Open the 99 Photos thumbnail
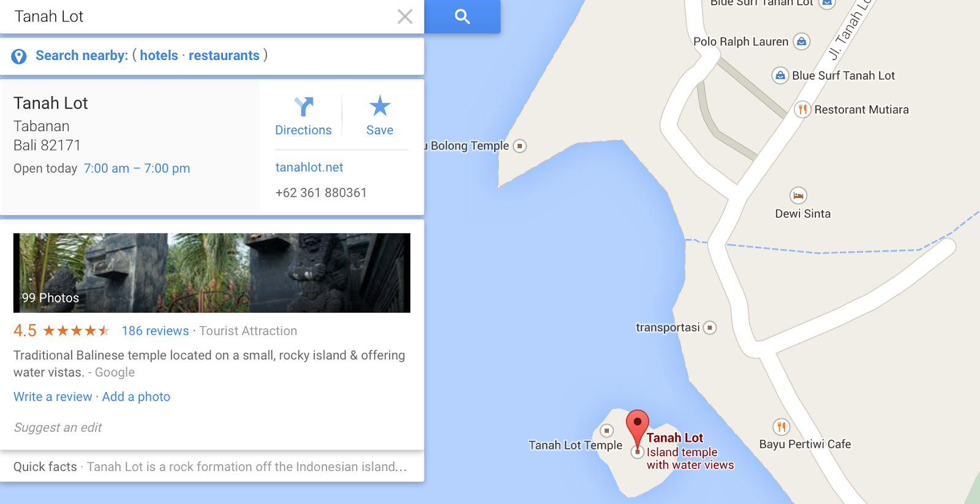The width and height of the screenshot is (980, 504). click(212, 273)
